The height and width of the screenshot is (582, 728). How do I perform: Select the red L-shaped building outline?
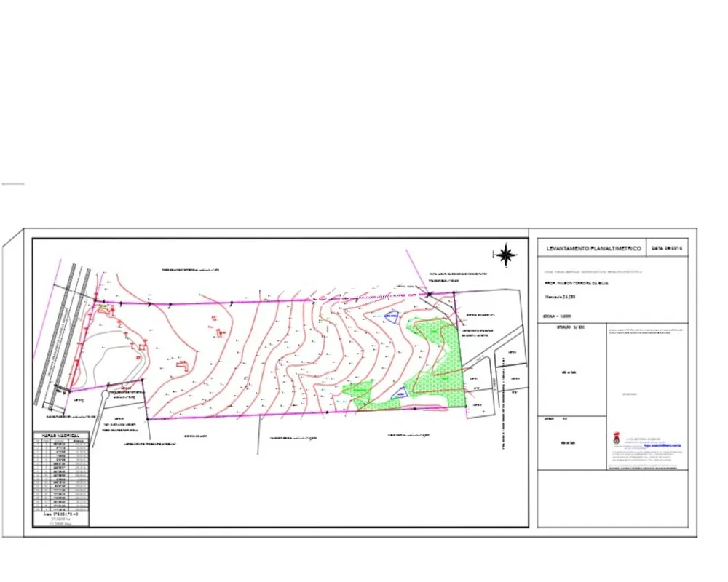[183, 365]
